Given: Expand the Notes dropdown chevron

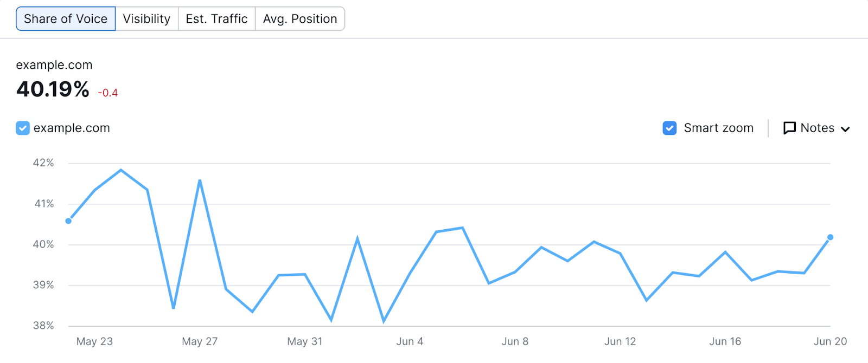Looking at the screenshot, I should tap(846, 129).
